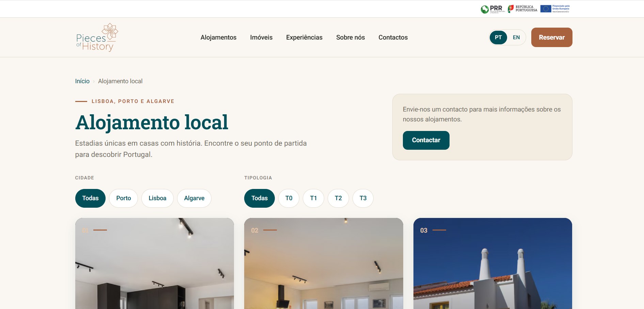Open the Alojamentos menu item
Screen dimensions: 644x309
[218, 38]
